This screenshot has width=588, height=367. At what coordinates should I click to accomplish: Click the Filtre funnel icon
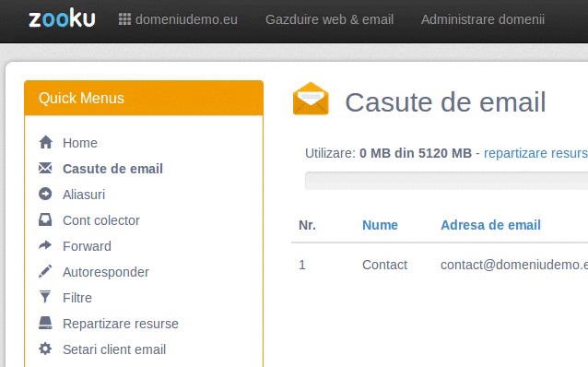45,297
